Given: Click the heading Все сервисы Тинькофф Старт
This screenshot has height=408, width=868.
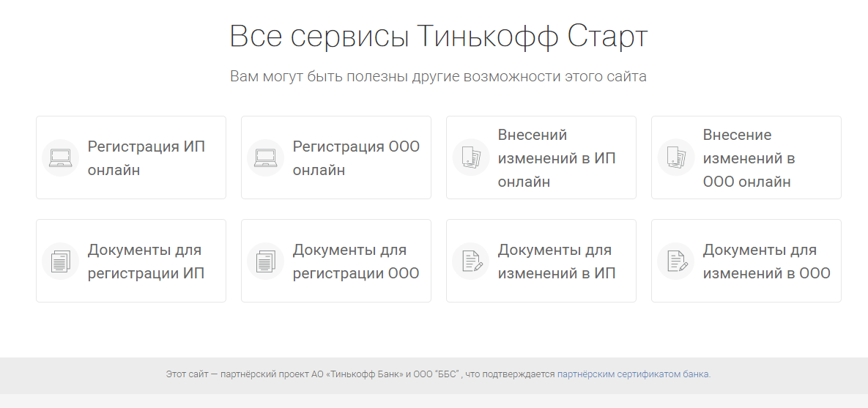Looking at the screenshot, I should click(439, 37).
